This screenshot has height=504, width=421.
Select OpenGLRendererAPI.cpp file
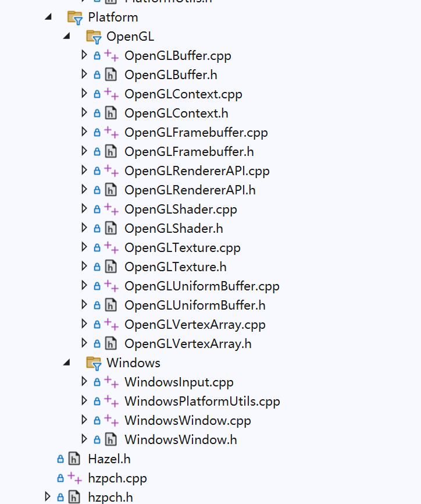click(197, 171)
